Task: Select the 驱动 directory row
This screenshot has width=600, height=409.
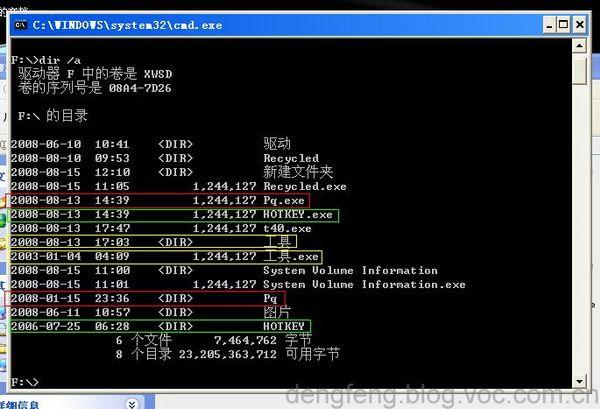Action: (151, 144)
